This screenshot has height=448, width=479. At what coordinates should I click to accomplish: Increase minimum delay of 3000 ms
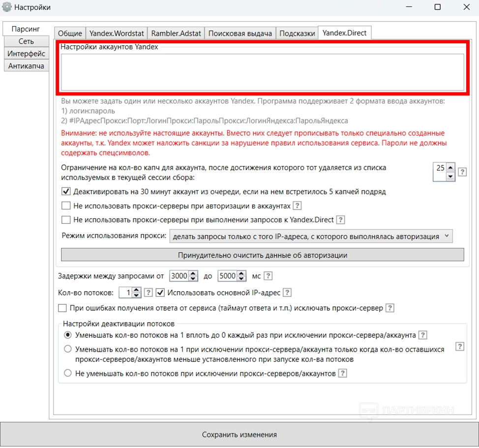[193, 273]
